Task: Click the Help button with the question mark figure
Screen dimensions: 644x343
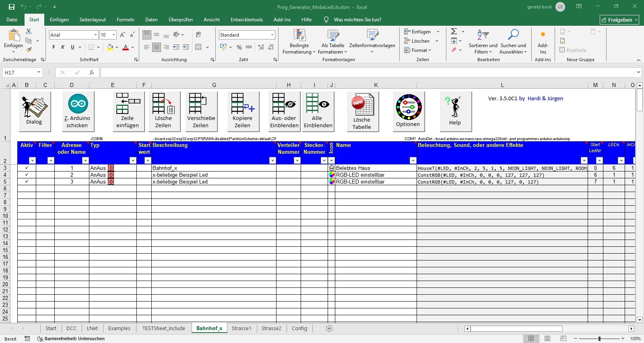Action: coord(455,111)
